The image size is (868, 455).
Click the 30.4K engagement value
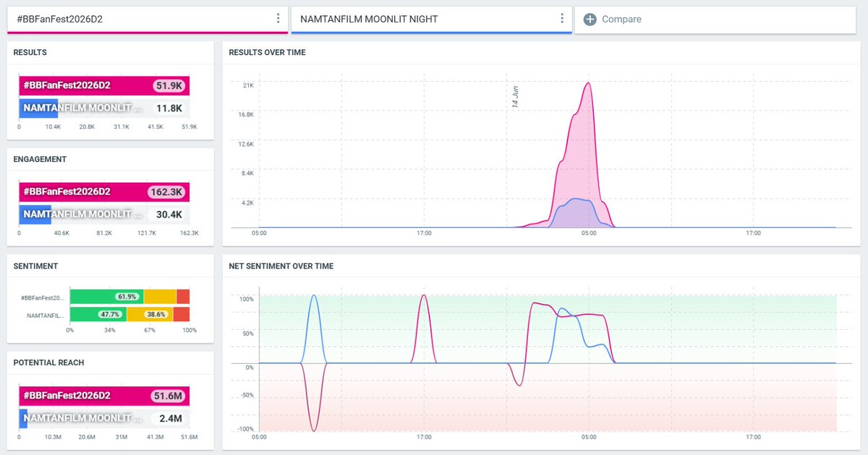click(169, 214)
